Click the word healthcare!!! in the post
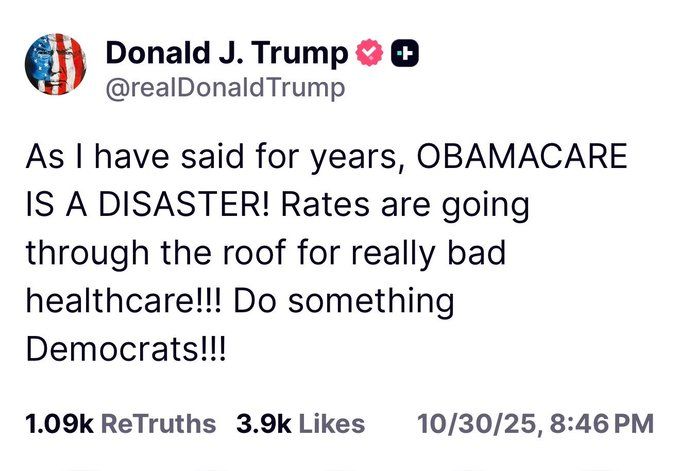 [124, 301]
